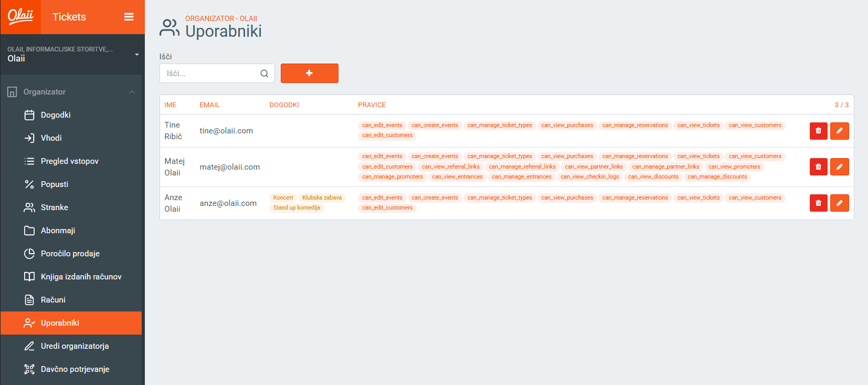Screen dimensions: 868x385
Task: Click into the Išči search field
Action: pos(210,74)
